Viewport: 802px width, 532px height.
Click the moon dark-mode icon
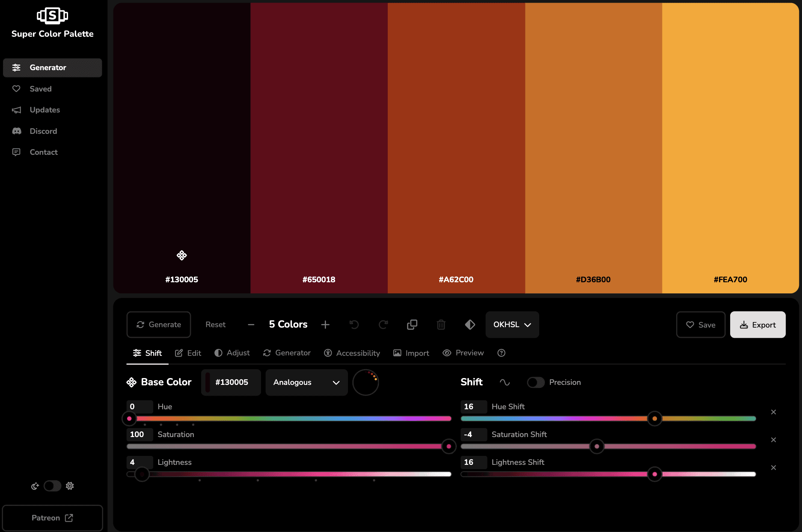(35, 486)
